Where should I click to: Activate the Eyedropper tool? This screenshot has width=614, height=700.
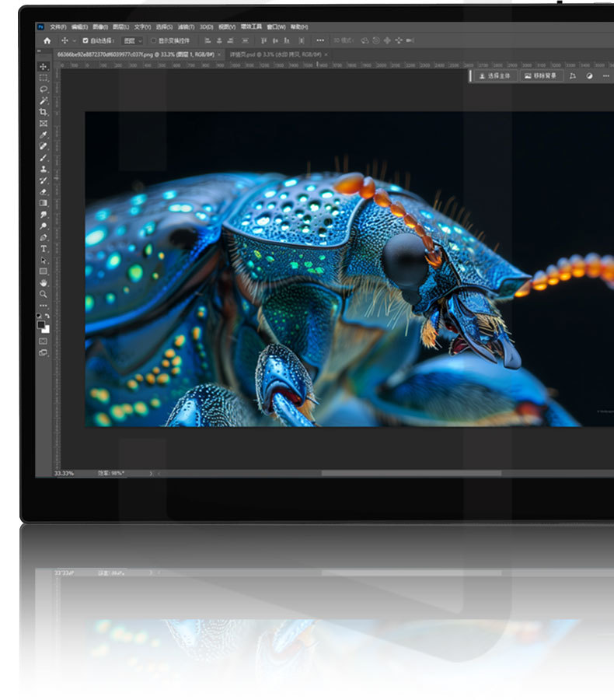[x=44, y=135]
